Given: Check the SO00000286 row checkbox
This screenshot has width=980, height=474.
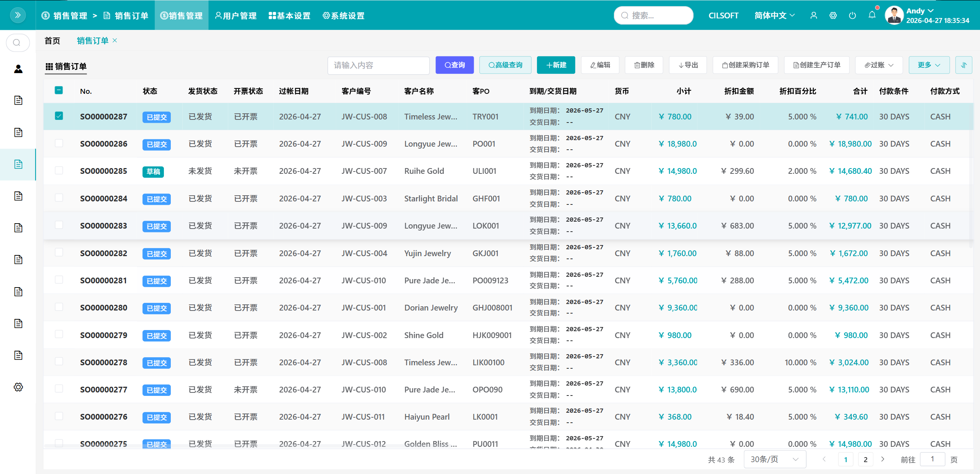Looking at the screenshot, I should pos(59,143).
